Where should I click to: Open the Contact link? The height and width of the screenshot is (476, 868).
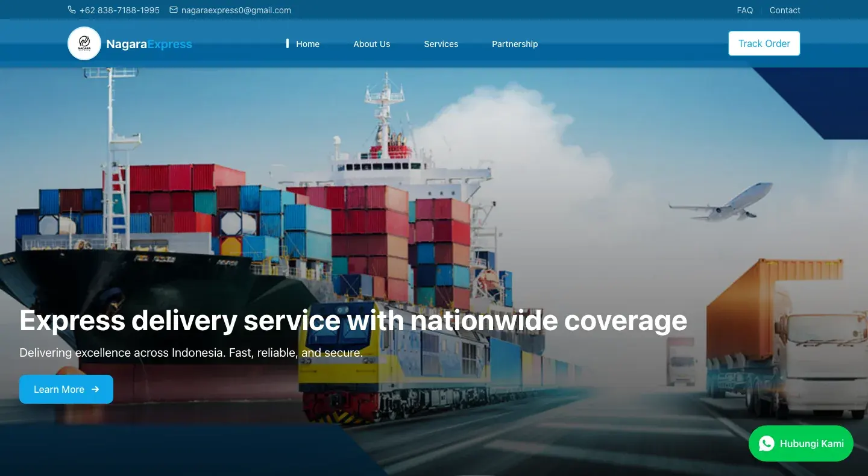coord(785,10)
